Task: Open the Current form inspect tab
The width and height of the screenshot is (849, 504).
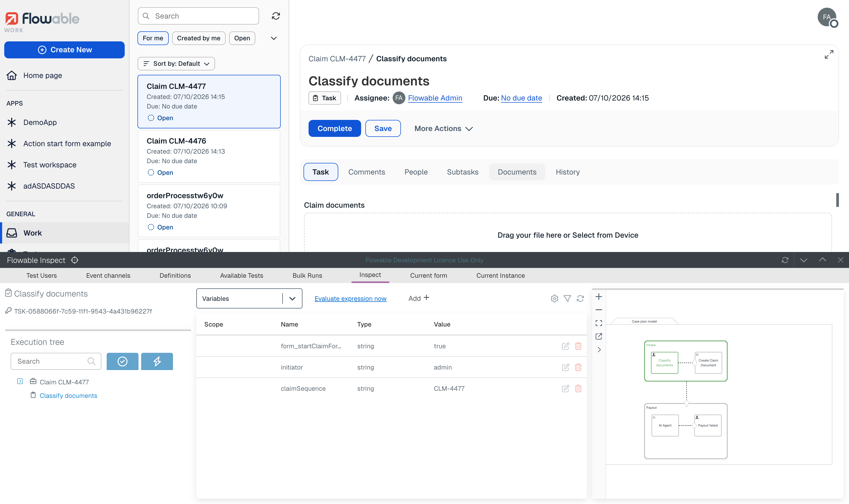Action: [x=428, y=275]
